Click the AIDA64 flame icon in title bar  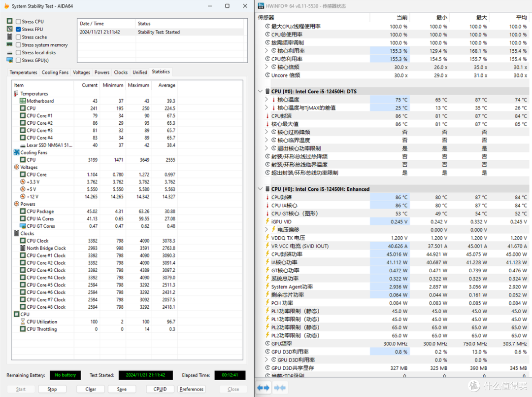pyautogui.click(x=5, y=6)
